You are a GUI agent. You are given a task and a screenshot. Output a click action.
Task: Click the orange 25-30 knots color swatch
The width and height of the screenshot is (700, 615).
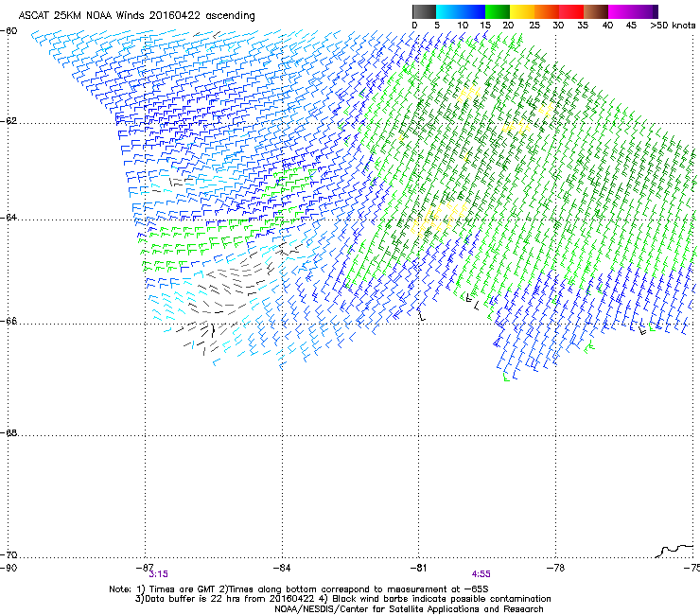point(547,11)
